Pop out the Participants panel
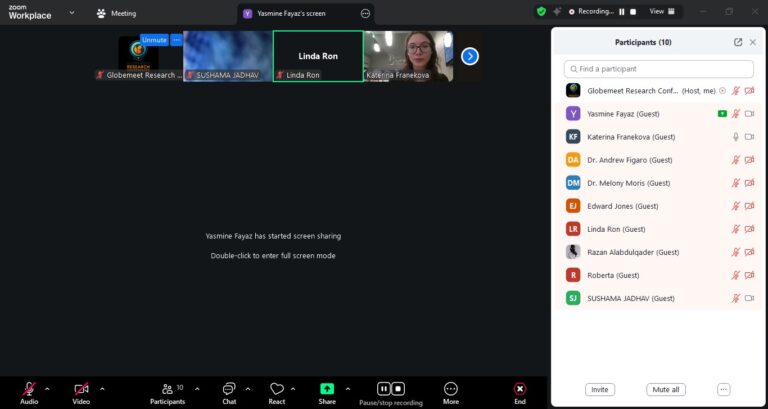Viewport: 768px width, 409px height. click(738, 42)
